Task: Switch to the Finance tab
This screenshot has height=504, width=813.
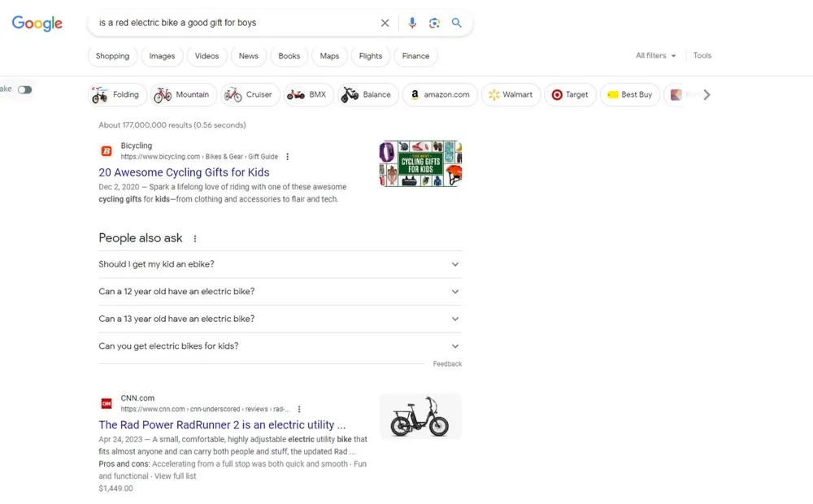Action: pos(415,56)
